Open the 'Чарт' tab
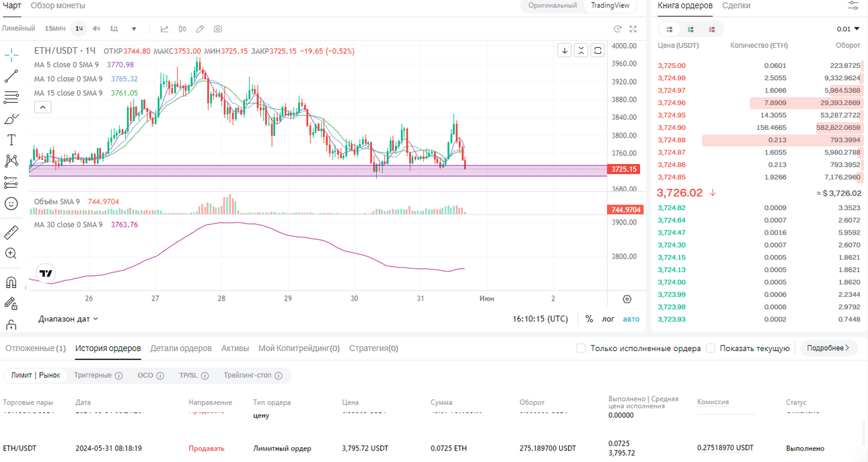 [x=11, y=5]
